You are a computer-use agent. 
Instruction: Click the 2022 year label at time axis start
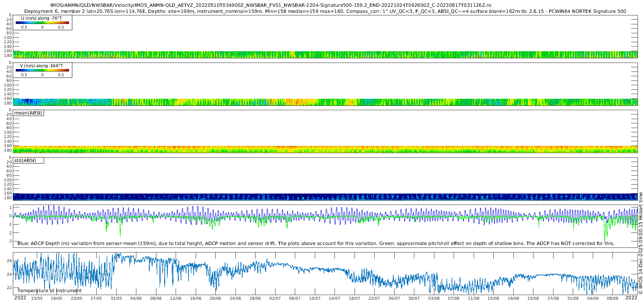click(20, 298)
